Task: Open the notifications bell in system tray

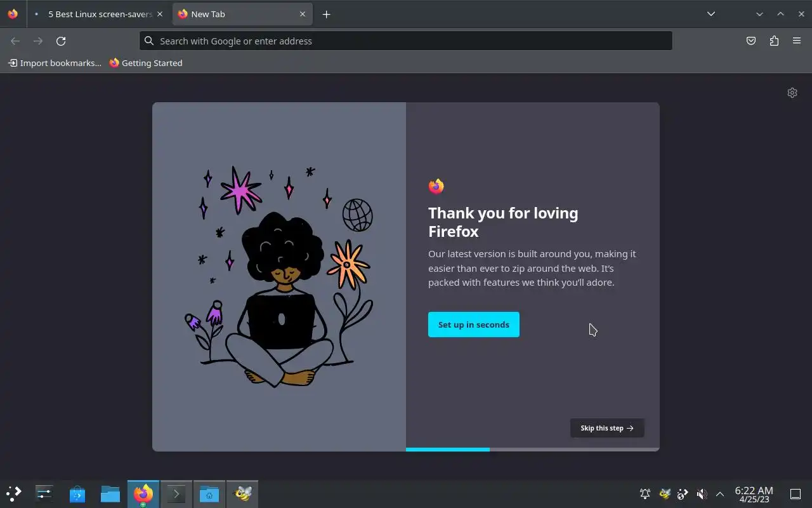Action: click(645, 493)
